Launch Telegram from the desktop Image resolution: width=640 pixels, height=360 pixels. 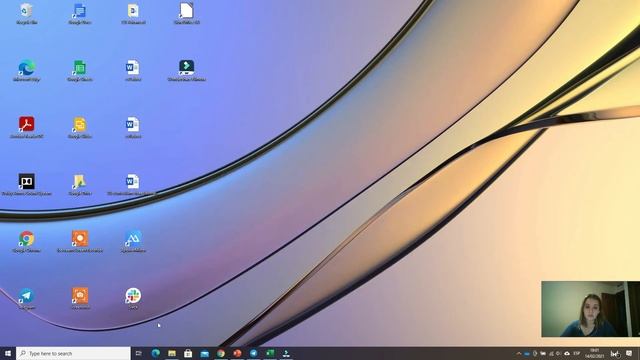(x=27, y=299)
